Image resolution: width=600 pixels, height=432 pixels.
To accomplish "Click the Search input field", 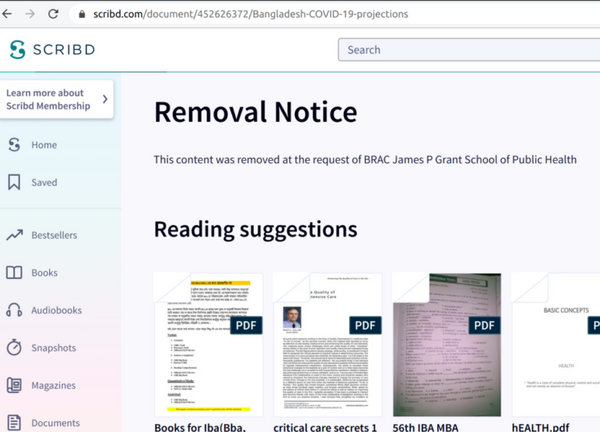I will coord(469,50).
